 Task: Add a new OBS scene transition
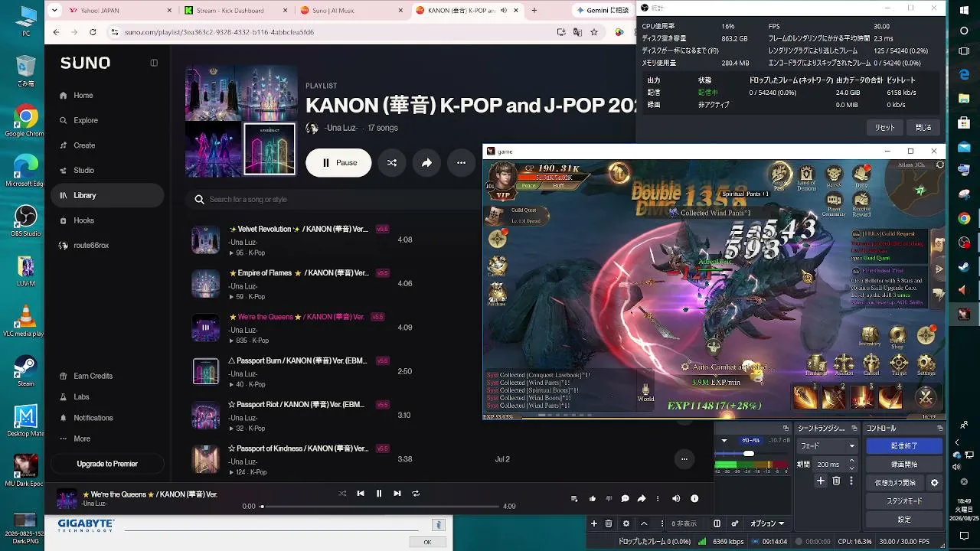pos(821,481)
